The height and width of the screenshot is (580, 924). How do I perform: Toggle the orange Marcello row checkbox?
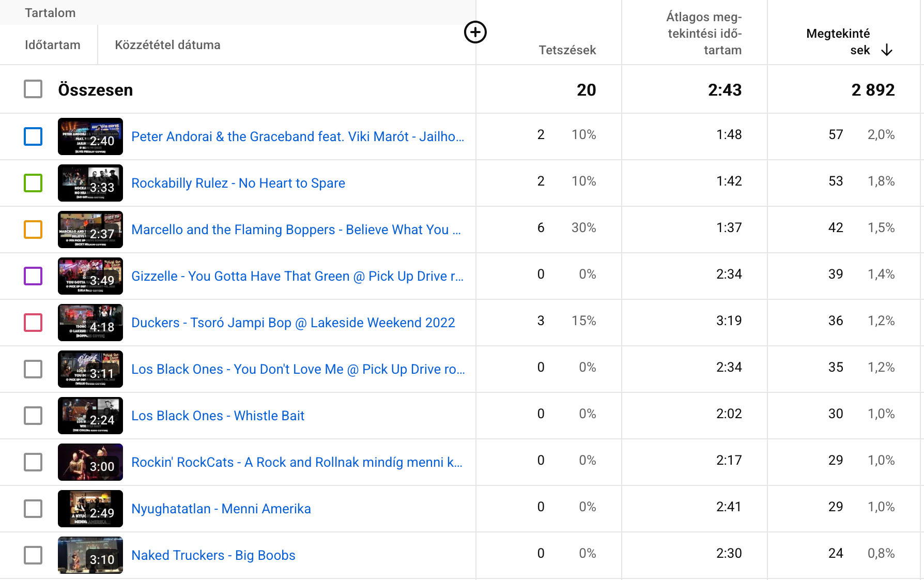[x=33, y=230]
